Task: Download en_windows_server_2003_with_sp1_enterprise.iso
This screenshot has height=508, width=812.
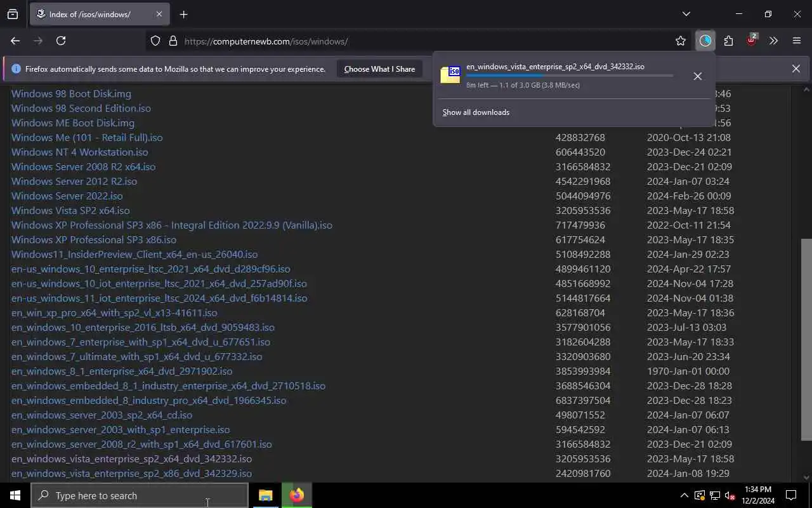Action: pyautogui.click(x=121, y=429)
